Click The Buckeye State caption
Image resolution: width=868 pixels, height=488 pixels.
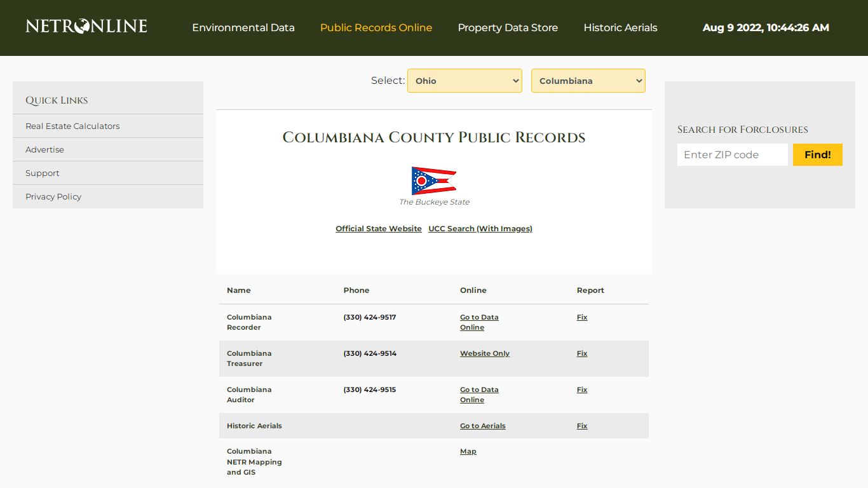(x=434, y=202)
